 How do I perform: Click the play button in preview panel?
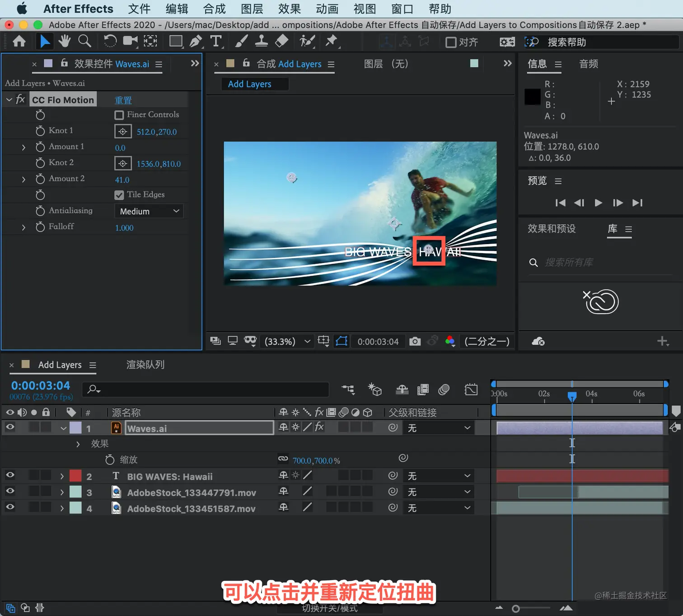tap(598, 203)
